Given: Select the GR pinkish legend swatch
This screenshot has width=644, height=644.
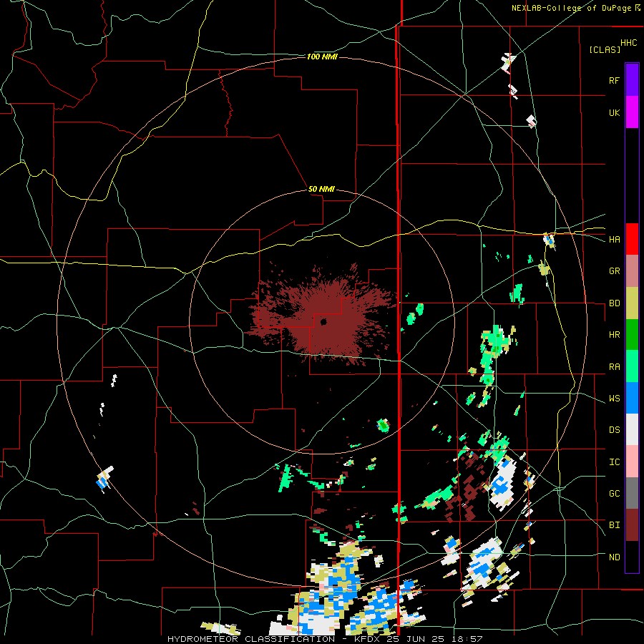Looking at the screenshot, I should (x=632, y=271).
